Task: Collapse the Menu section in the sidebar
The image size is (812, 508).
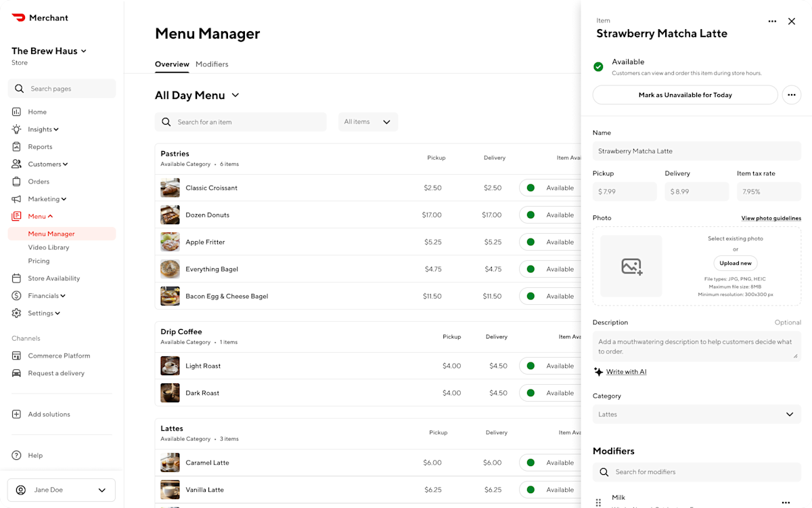Action: [x=51, y=216]
